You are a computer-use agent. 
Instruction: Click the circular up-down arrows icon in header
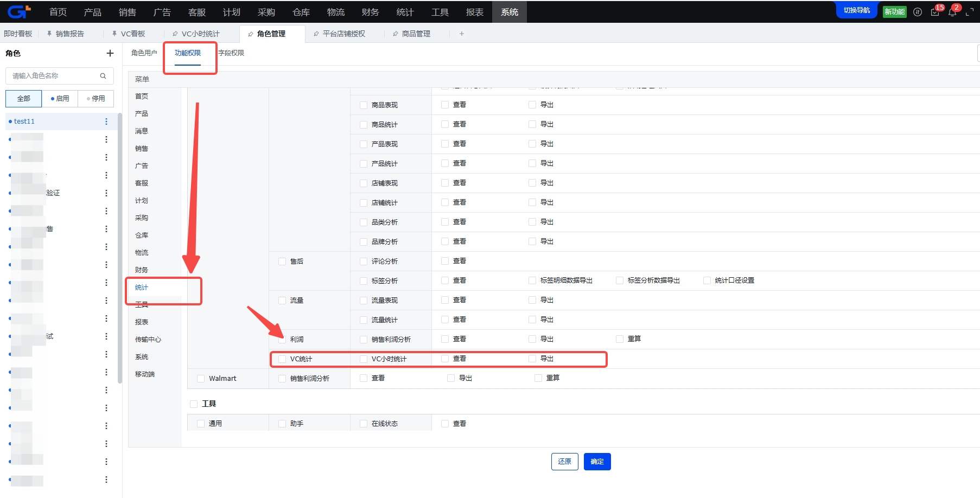[x=918, y=12]
